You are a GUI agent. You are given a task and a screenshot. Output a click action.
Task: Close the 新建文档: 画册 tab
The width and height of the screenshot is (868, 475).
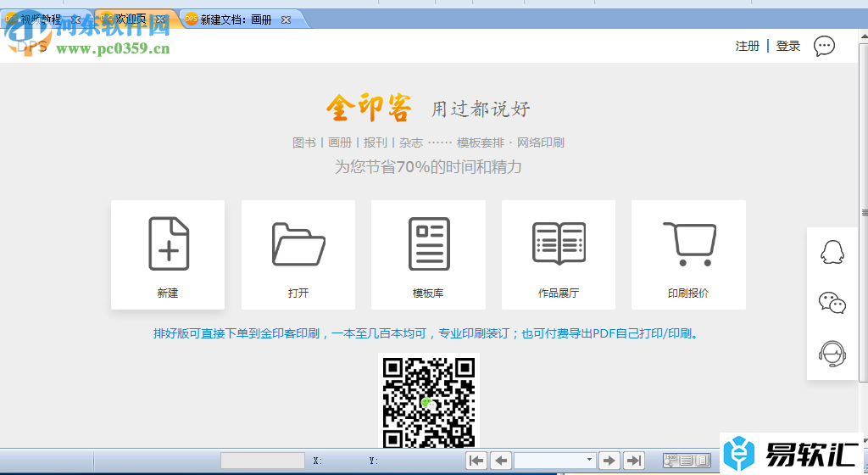pyautogui.click(x=286, y=20)
